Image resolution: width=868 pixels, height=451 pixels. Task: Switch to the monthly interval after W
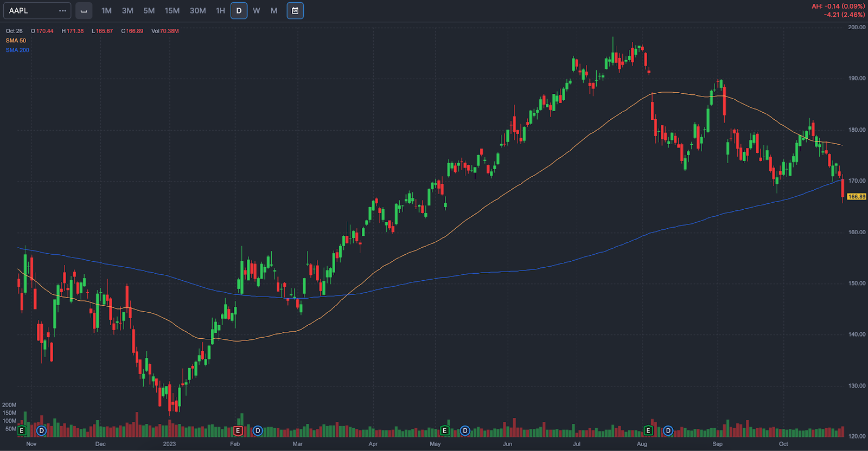[274, 11]
